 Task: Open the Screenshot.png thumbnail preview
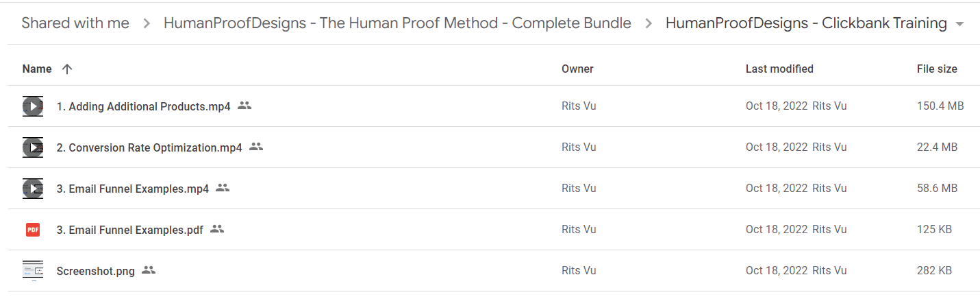(33, 271)
